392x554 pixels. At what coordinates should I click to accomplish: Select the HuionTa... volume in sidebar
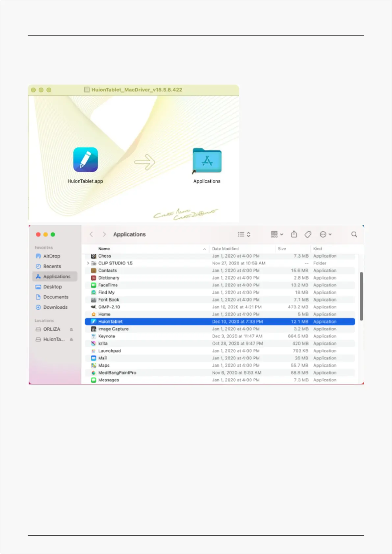pyautogui.click(x=50, y=340)
